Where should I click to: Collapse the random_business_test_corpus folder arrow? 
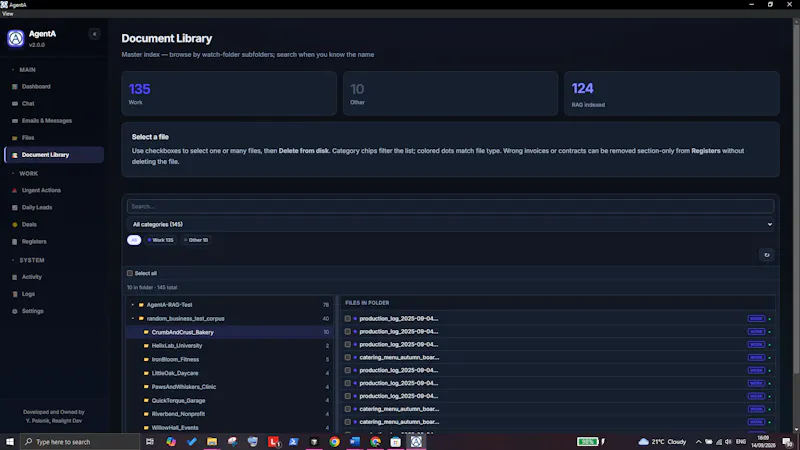tap(133, 319)
